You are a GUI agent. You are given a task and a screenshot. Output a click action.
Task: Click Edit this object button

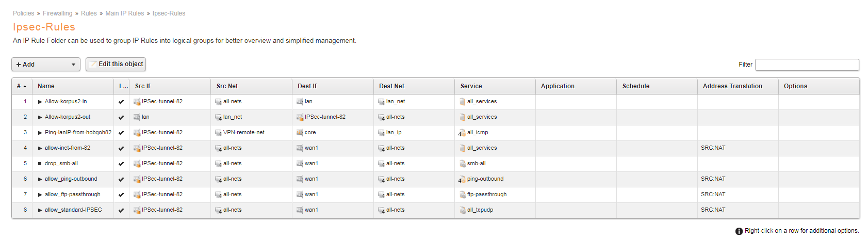click(116, 64)
